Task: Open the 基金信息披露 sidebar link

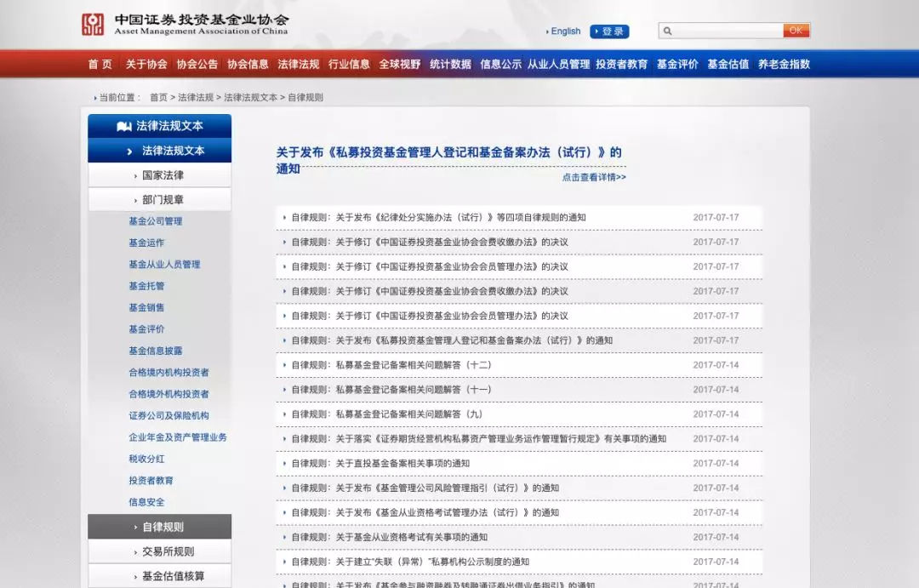Action: 156,351
